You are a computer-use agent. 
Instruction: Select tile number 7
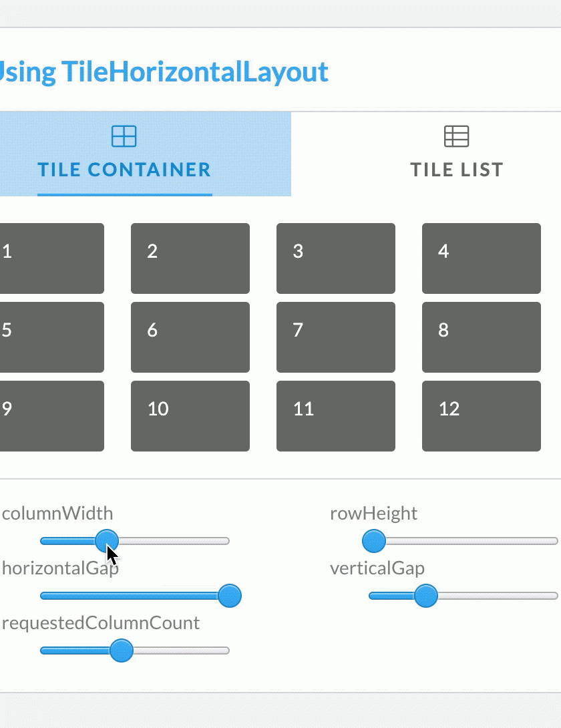[x=336, y=337]
